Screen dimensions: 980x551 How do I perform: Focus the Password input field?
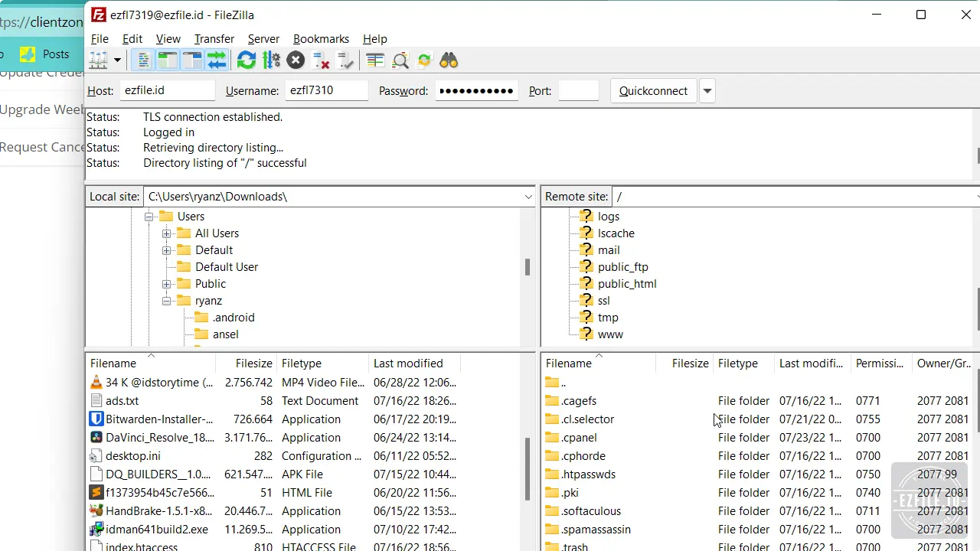(477, 90)
